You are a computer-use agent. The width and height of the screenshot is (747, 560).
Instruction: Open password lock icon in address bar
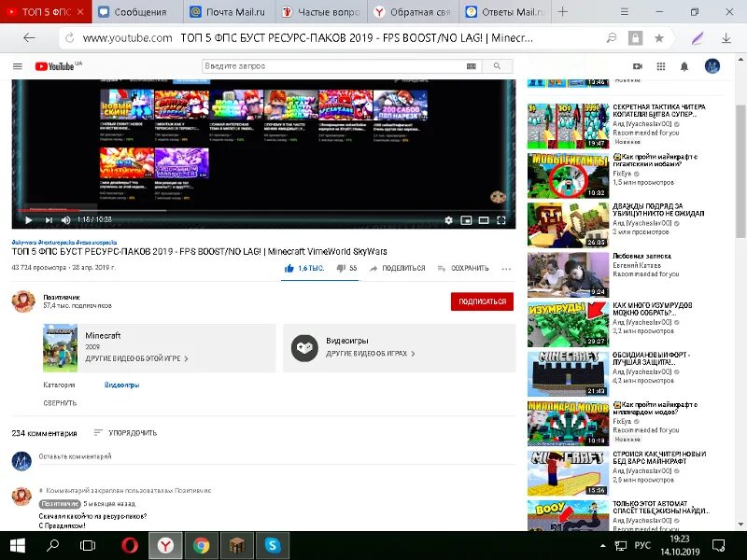pos(635,38)
